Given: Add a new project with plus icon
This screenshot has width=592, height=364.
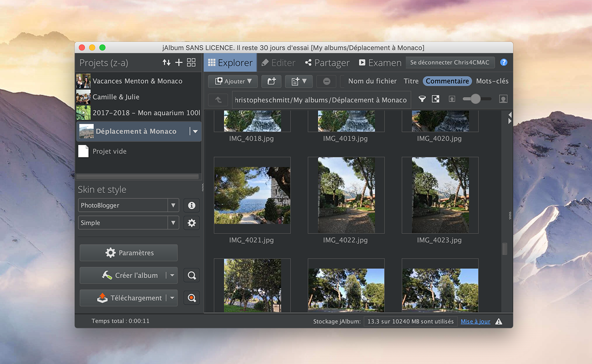Looking at the screenshot, I should (179, 63).
